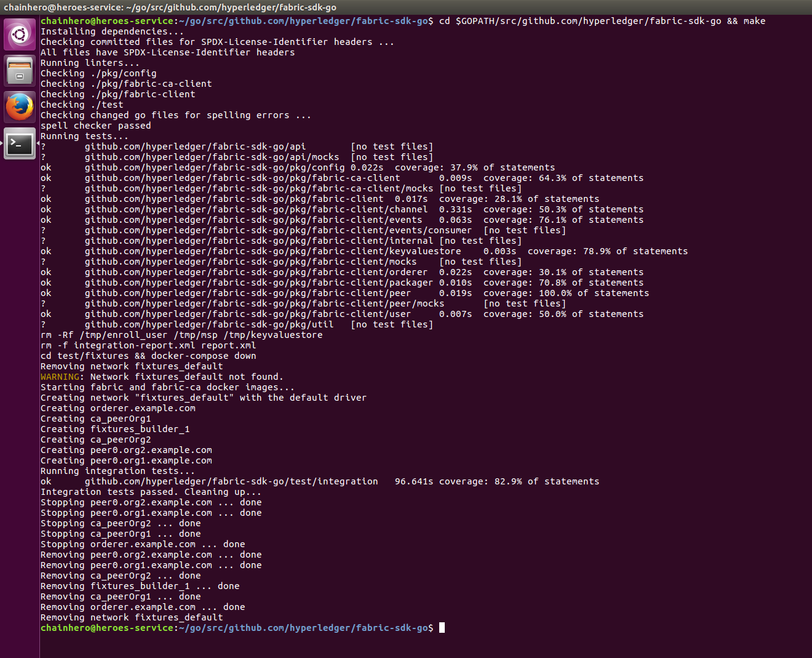Click 'Removing peer0.org1.example.com ... done' line
The width and height of the screenshot is (812, 658).
pos(151,565)
